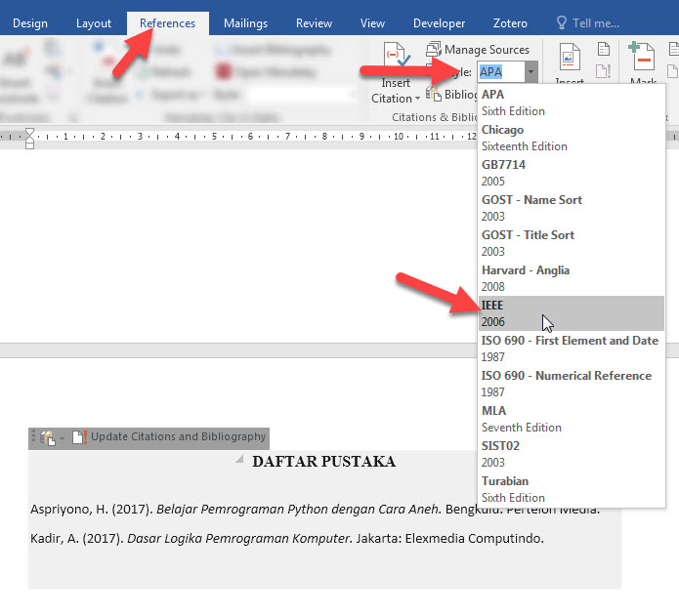Switch to the Mailings tab

(245, 23)
